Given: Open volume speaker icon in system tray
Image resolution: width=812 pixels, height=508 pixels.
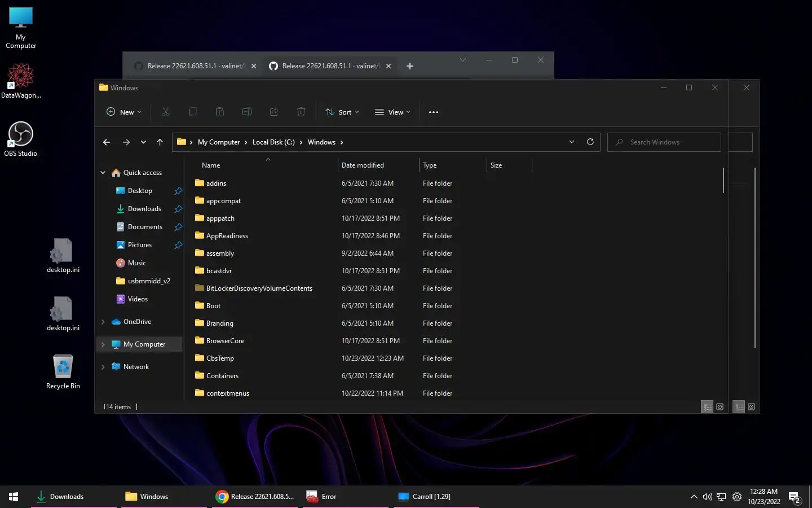Looking at the screenshot, I should click(x=707, y=497).
